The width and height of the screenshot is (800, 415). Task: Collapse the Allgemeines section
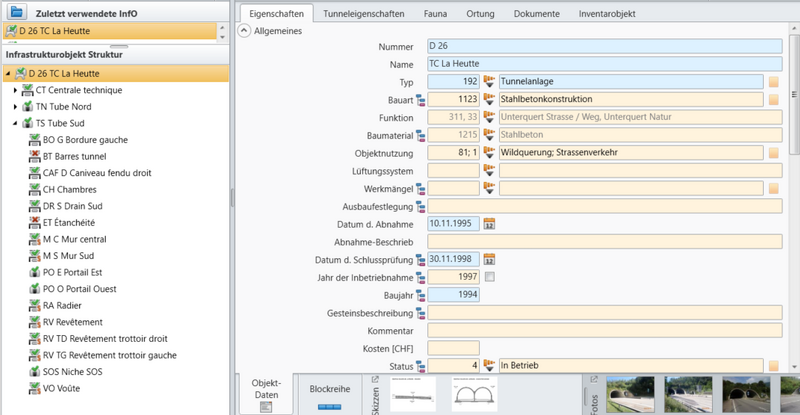(x=244, y=31)
